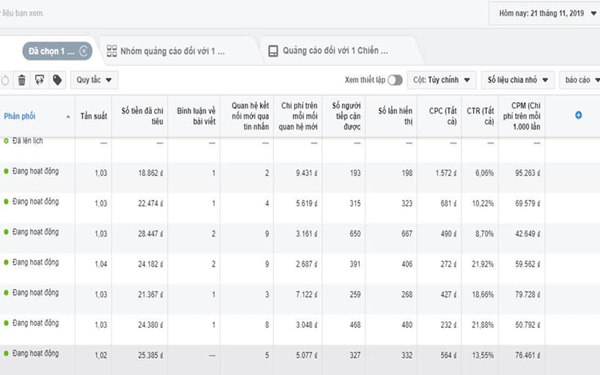Click spend value '21.367 đ'
This screenshot has height=375, width=600.
click(151, 294)
